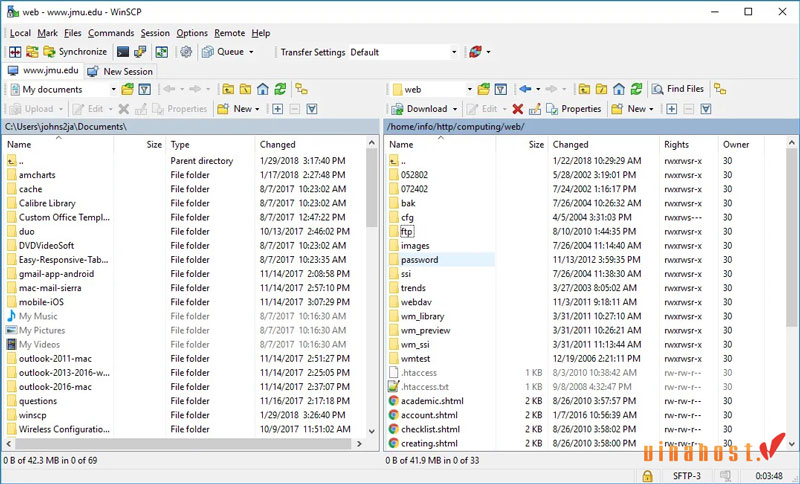Screen dimensions: 800x484
Task: Go to parent directory in remote panel
Action: click(x=584, y=90)
